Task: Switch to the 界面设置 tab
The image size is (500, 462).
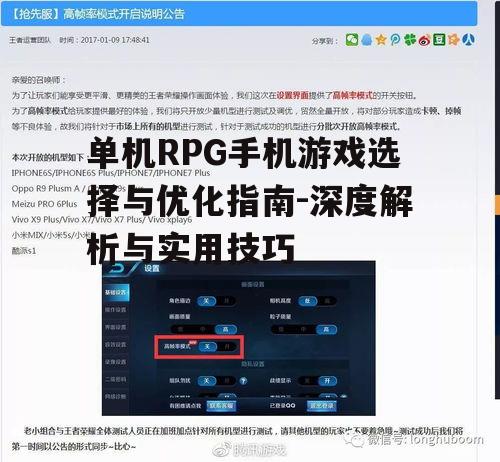Action: tap(116, 327)
